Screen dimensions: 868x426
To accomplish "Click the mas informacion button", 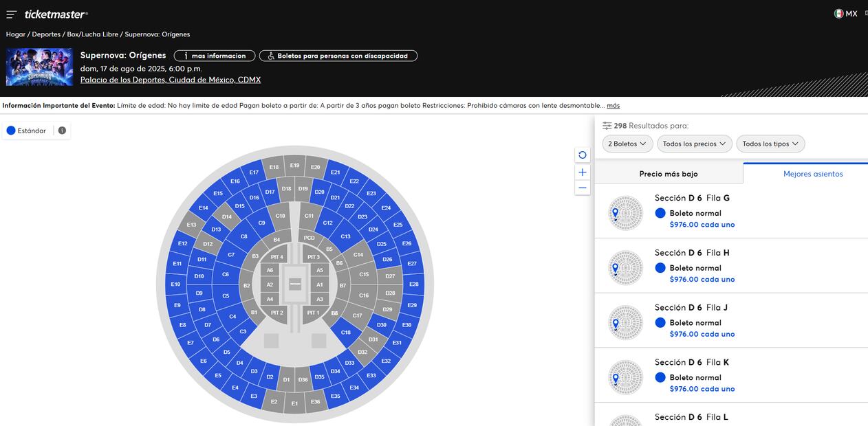I will [215, 56].
